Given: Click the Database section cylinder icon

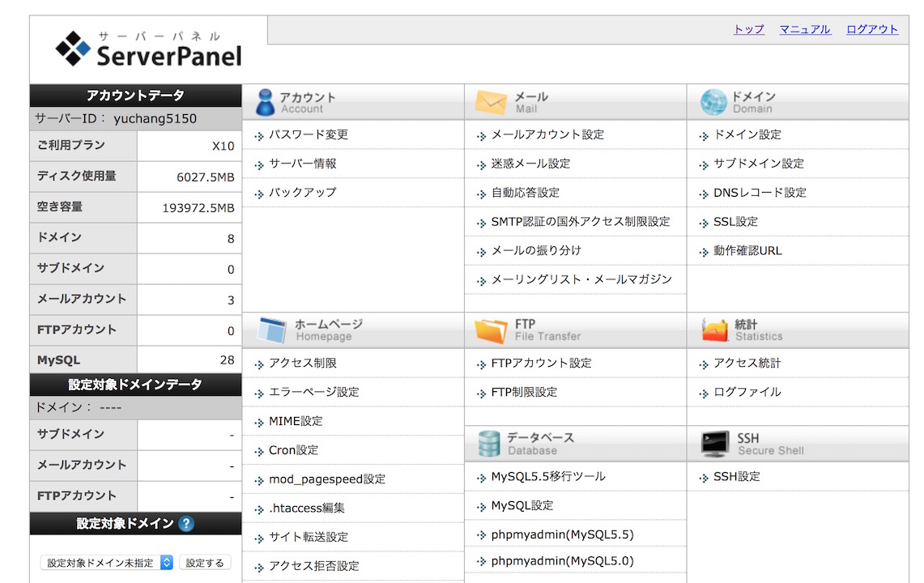Looking at the screenshot, I should click(x=489, y=444).
